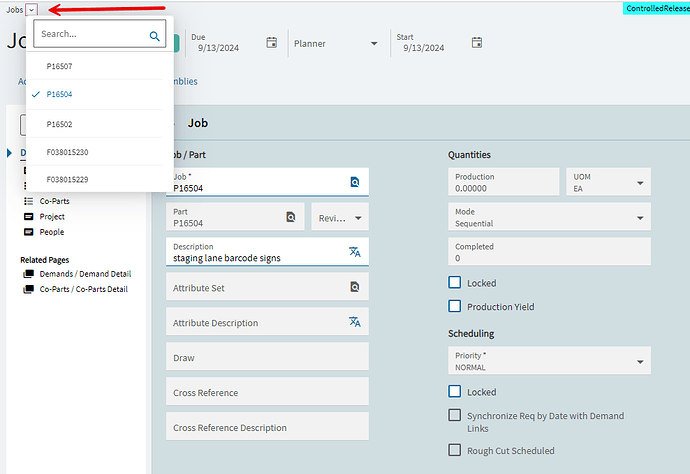Open Co-Parts in the navigation tree

point(55,201)
